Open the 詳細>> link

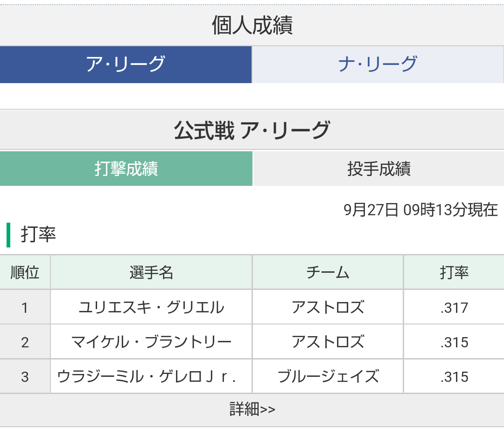click(x=252, y=410)
